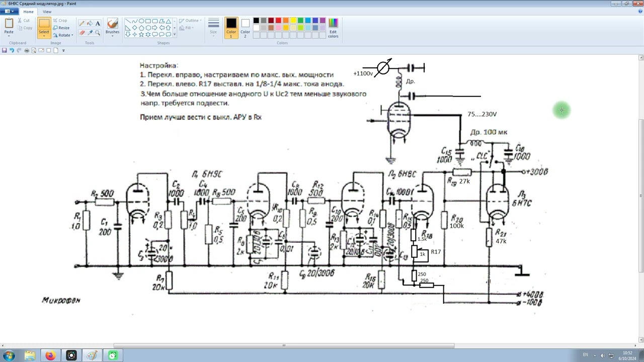Viewport: 644px width, 362px height.
Task: Pick the Rectangle shape
Action: [148, 21]
